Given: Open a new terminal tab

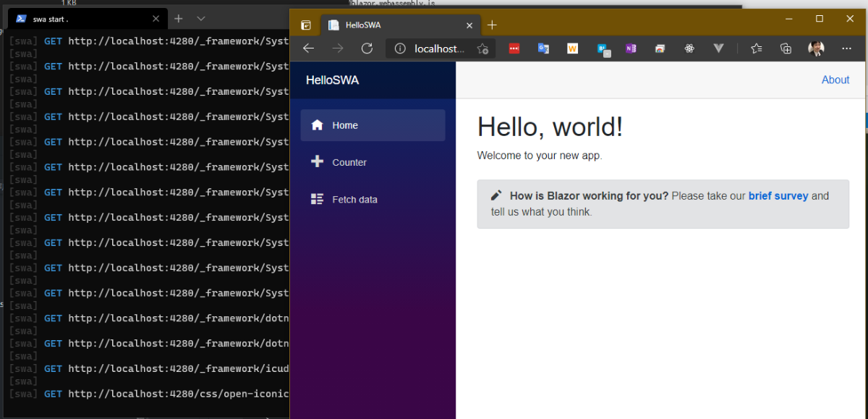Looking at the screenshot, I should click(179, 18).
